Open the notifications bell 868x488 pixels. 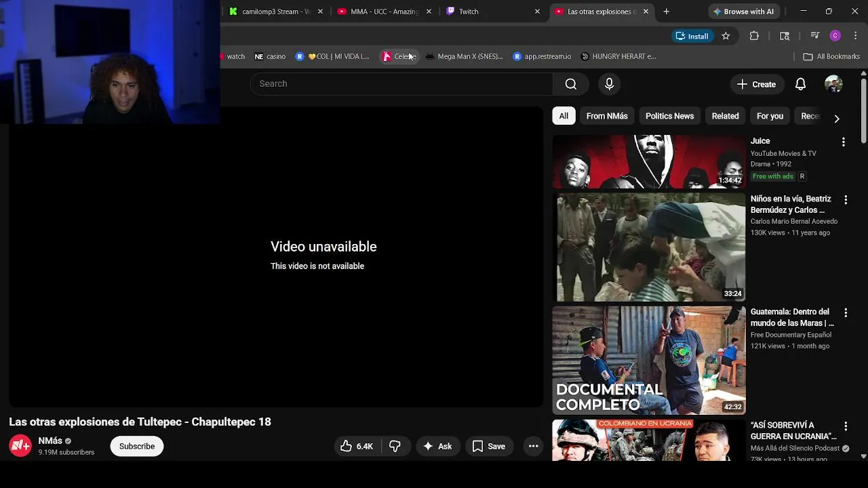tap(800, 84)
